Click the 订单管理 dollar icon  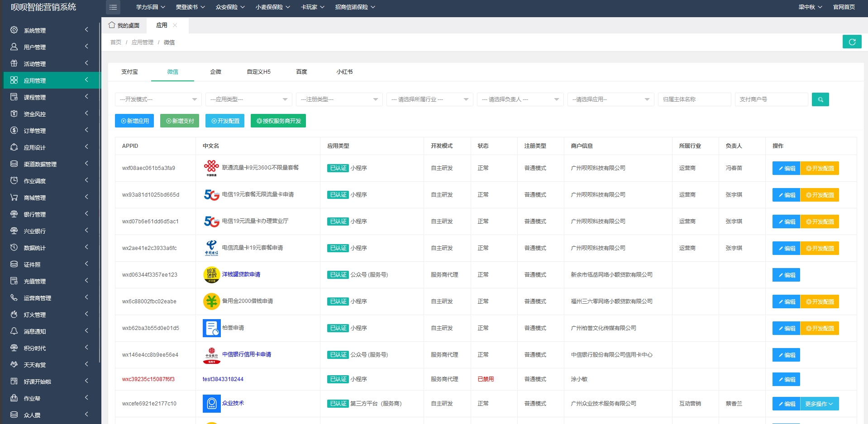coord(14,131)
